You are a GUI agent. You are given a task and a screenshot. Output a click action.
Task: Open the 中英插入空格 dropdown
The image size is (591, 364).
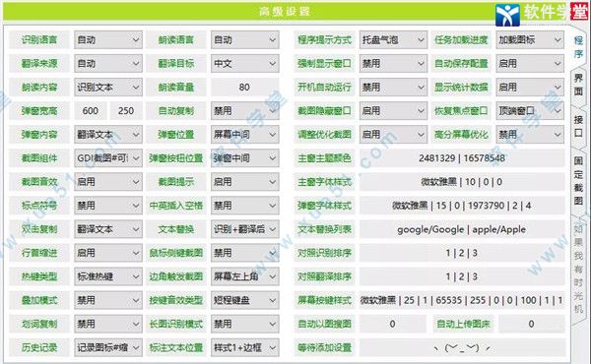click(x=245, y=206)
